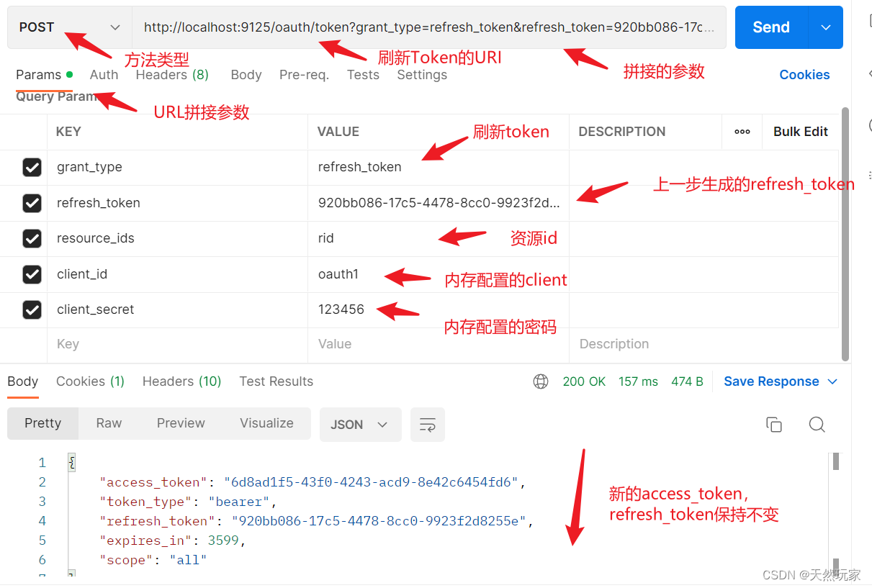Toggle line wrapping icon in response toolbar
This screenshot has height=588, width=872.
tap(428, 425)
